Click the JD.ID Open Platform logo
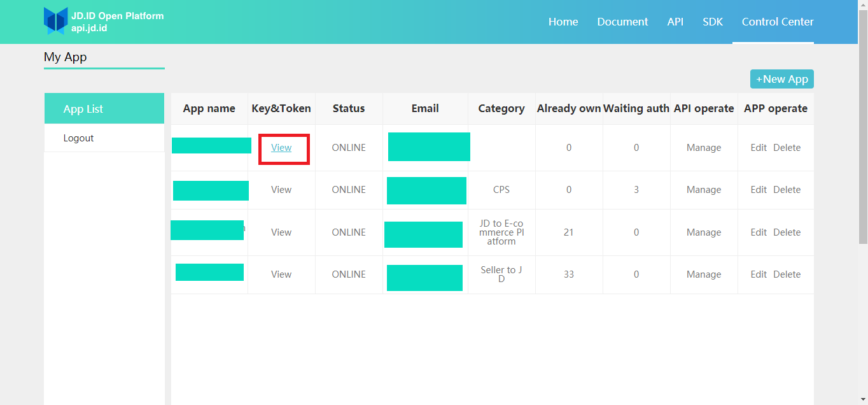 coord(104,21)
